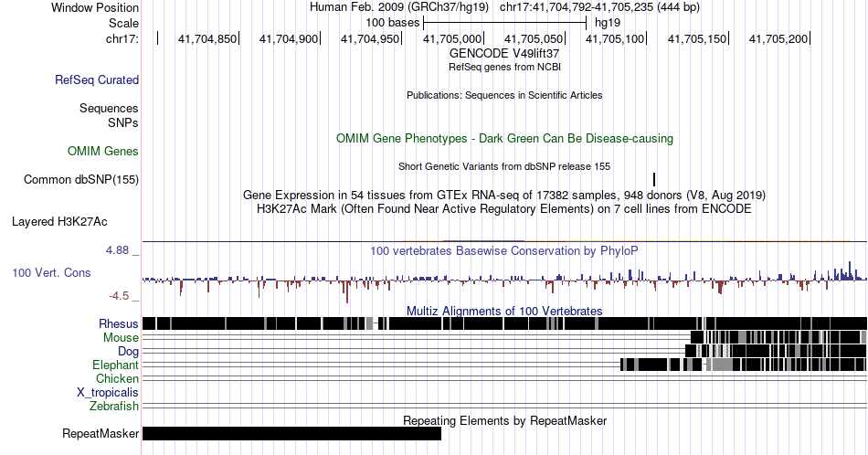This screenshot has height=455, width=868.
Task: Select the Chicken alignment row label
Action: [x=117, y=378]
